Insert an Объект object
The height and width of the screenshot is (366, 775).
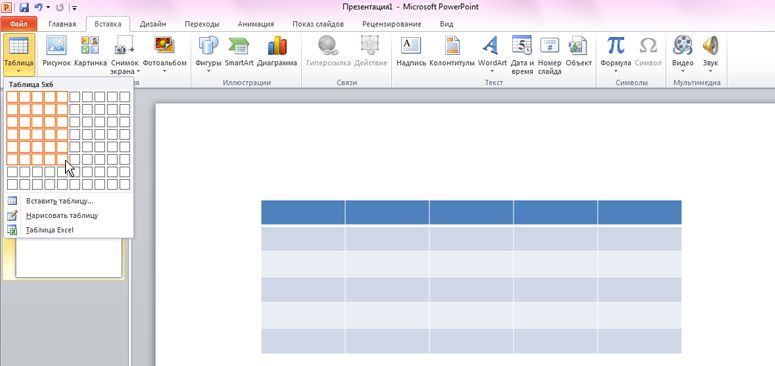click(x=578, y=51)
